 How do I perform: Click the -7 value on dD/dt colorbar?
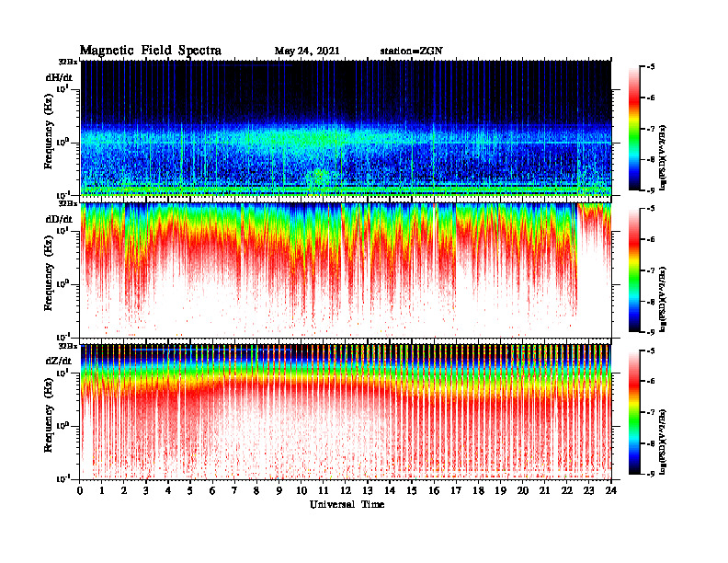(652, 270)
